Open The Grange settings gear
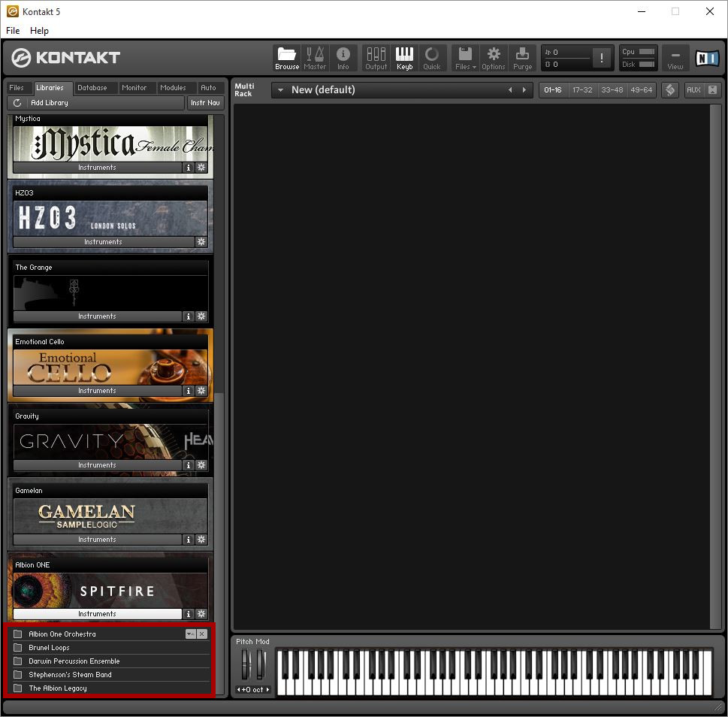The image size is (728, 717). pyautogui.click(x=201, y=316)
